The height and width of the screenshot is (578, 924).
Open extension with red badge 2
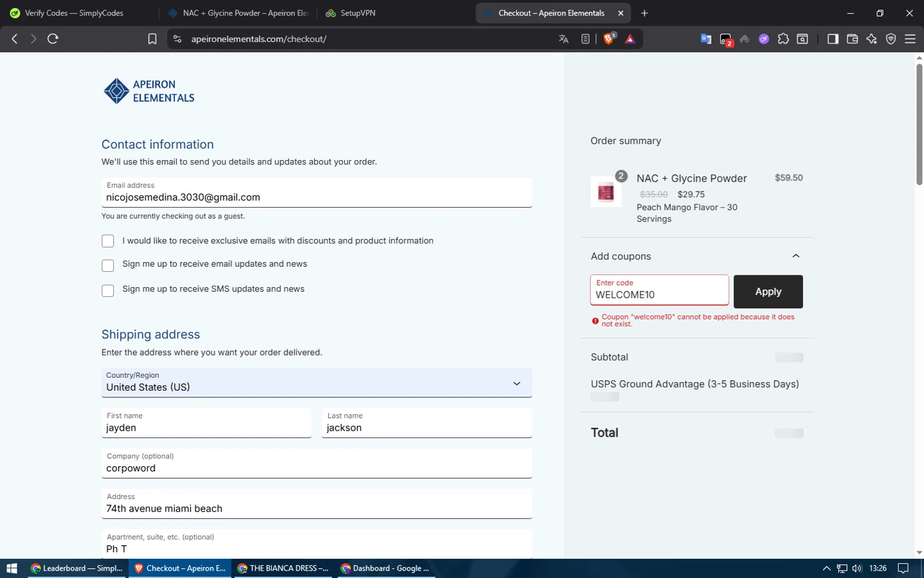726,40
